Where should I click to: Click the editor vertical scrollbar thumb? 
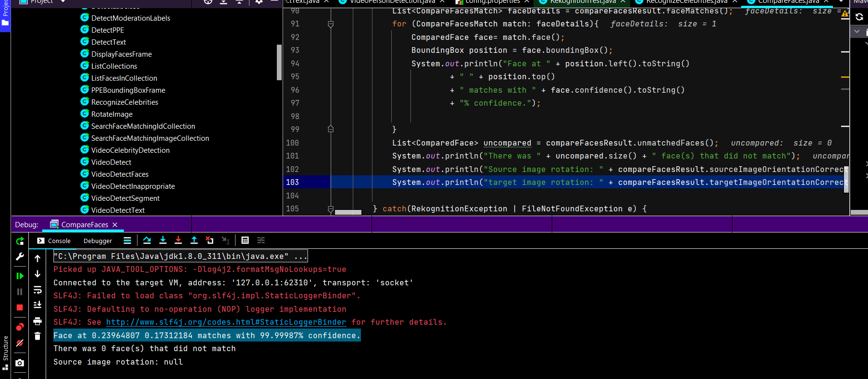click(x=846, y=179)
